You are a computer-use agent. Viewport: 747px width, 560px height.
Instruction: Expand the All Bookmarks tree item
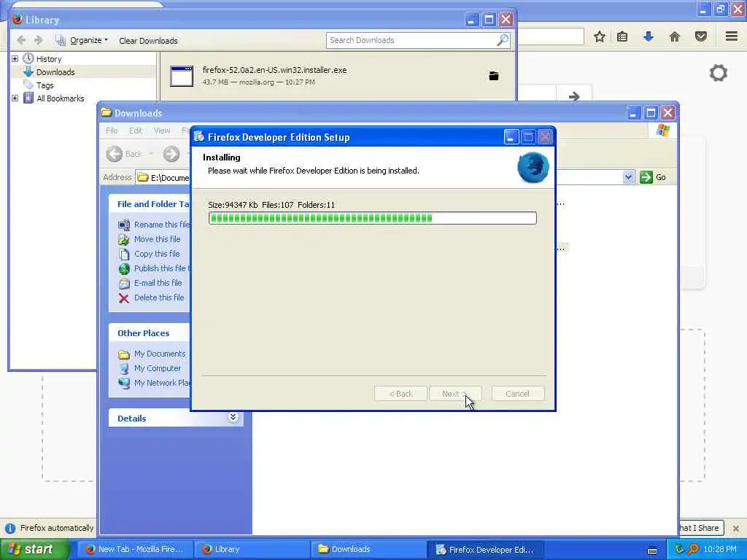15,98
